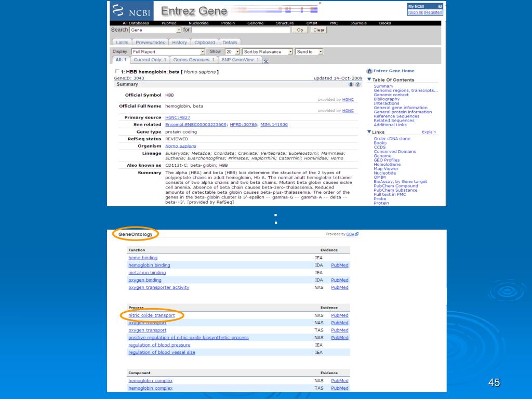The width and height of the screenshot is (532, 399).
Task: Select the Genes Genomes: 1 tab
Action: pos(194,60)
